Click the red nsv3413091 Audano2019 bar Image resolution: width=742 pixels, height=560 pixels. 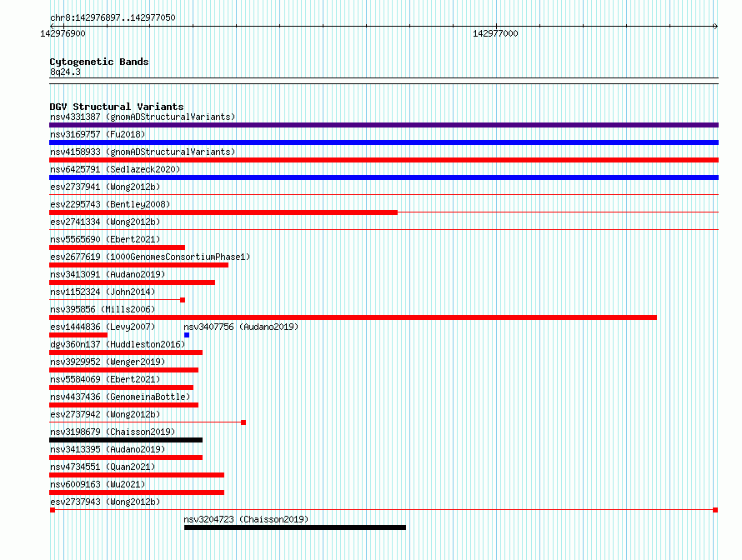pyautogui.click(x=132, y=282)
